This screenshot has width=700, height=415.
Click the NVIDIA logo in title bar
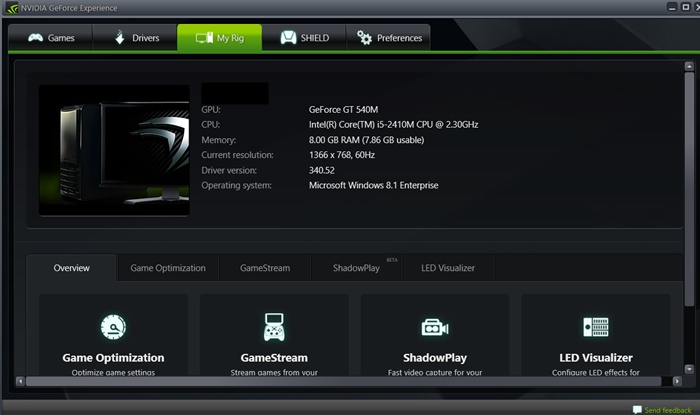tap(12, 8)
